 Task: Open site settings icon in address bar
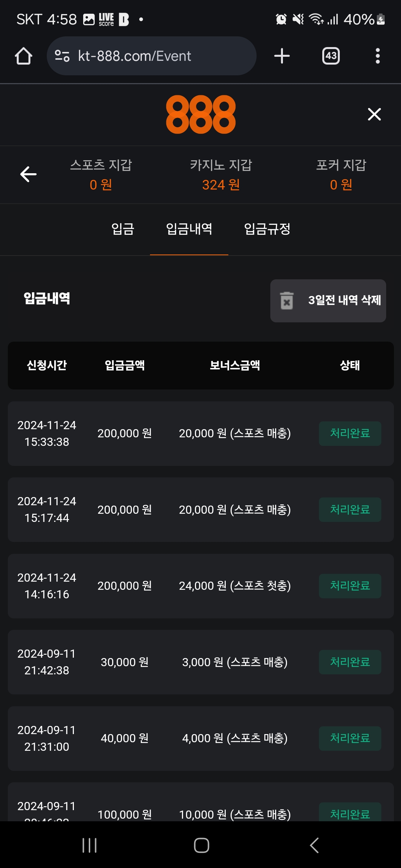pos(62,56)
